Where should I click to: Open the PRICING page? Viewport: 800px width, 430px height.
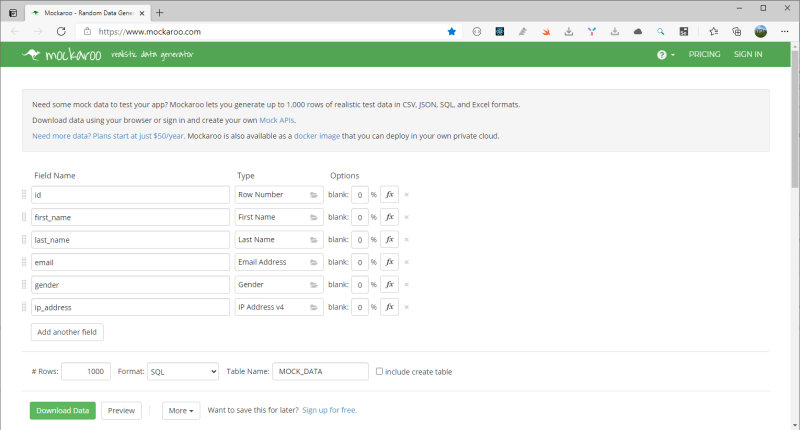point(704,54)
